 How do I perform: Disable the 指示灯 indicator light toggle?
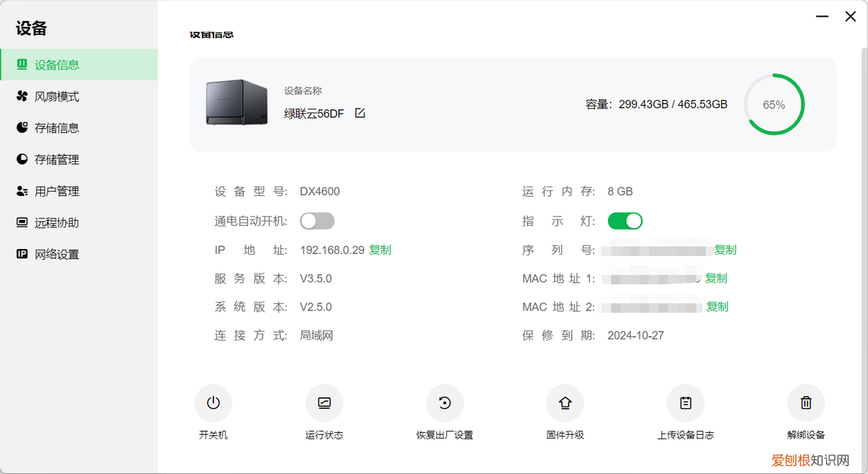625,221
